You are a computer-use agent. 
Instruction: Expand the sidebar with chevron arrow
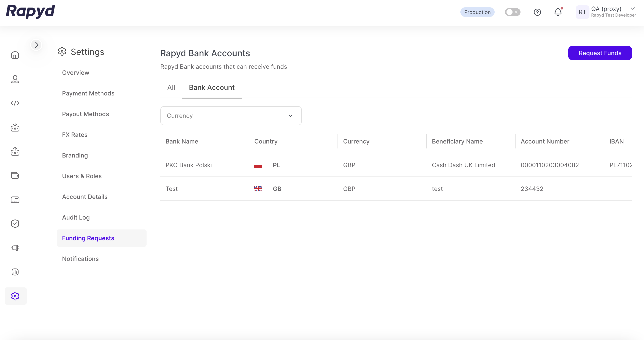pos(36,45)
